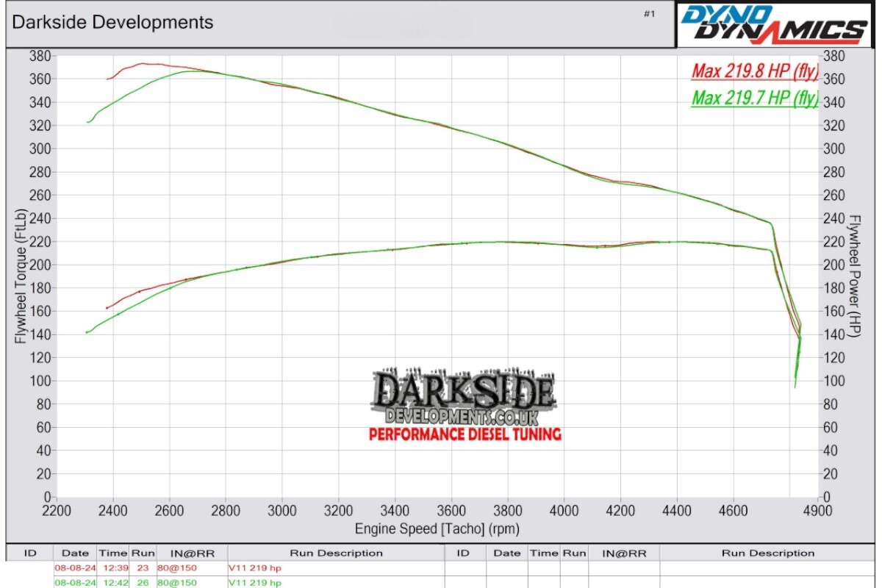Select the red Max 219.8 HP legend
Viewport: 882px width, 588px height.
point(754,71)
